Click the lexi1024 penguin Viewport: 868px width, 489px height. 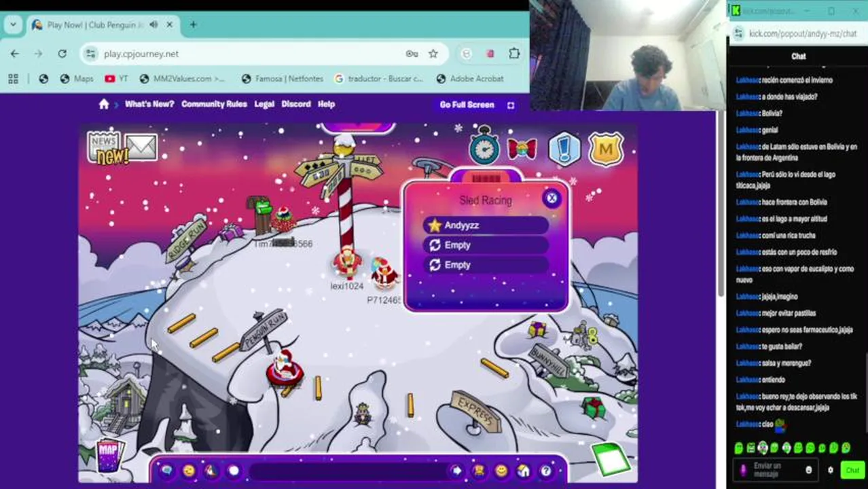[x=347, y=264]
